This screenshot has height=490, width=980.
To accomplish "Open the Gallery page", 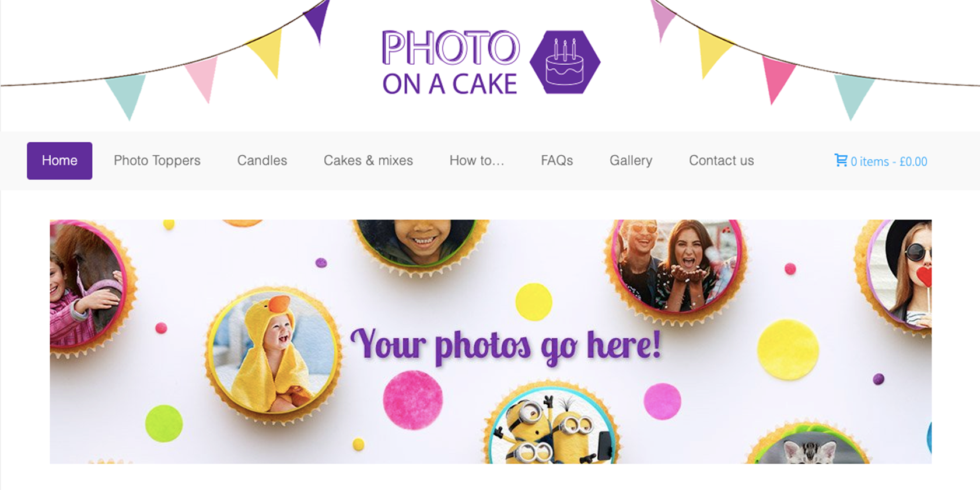I will tap(631, 160).
